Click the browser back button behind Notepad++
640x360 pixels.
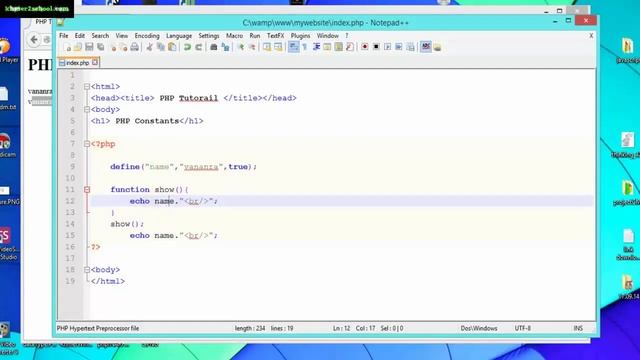(34, 40)
